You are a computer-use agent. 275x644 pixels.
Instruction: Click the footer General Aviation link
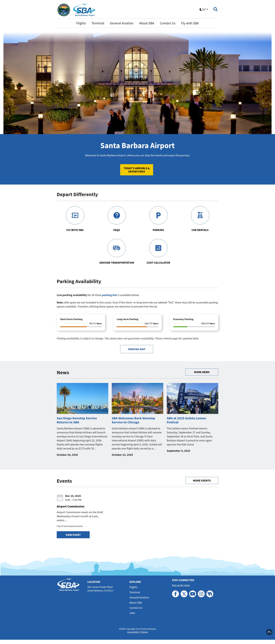[139, 597]
